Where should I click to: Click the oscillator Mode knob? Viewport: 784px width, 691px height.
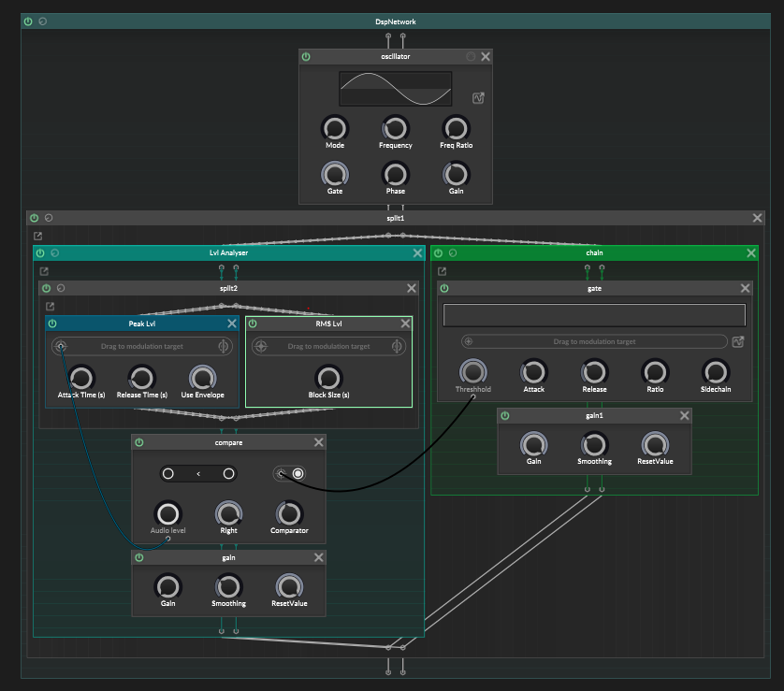pos(335,129)
